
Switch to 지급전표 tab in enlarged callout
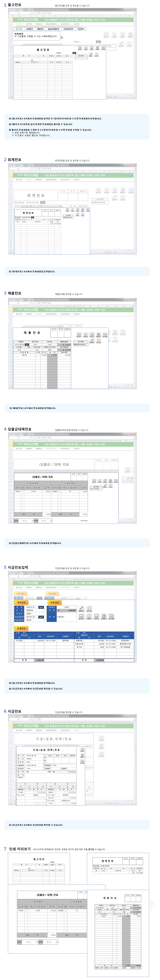(81, 29)
